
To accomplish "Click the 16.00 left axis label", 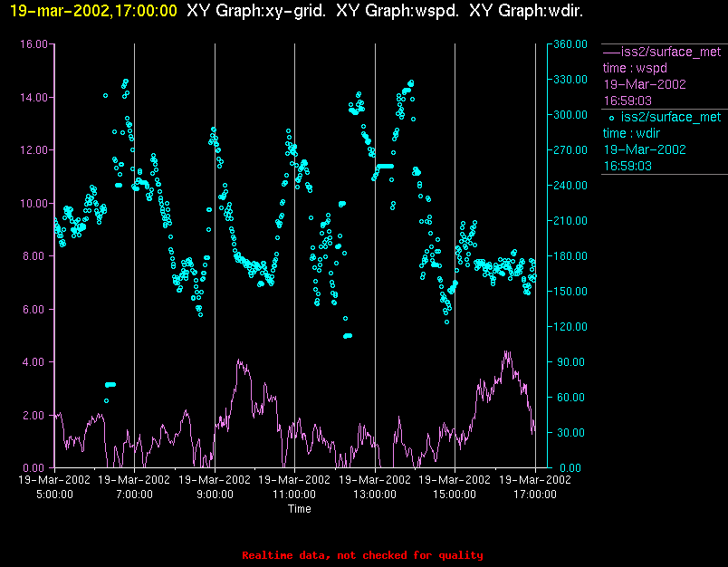I will [34, 44].
